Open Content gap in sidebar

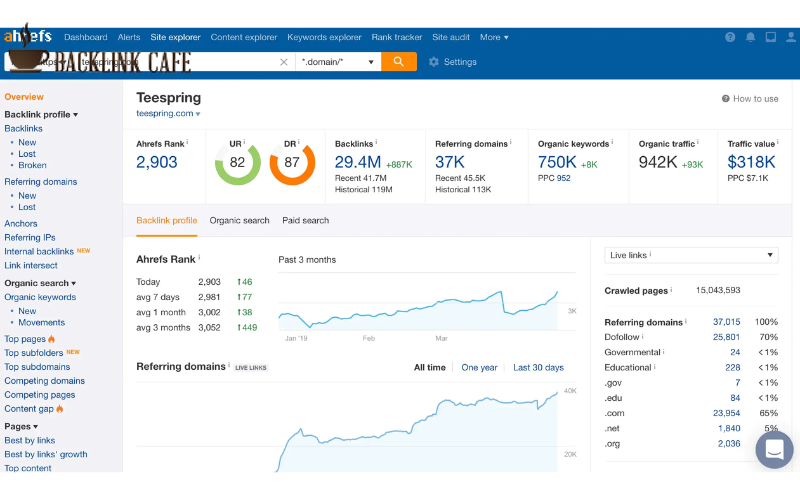click(x=29, y=409)
